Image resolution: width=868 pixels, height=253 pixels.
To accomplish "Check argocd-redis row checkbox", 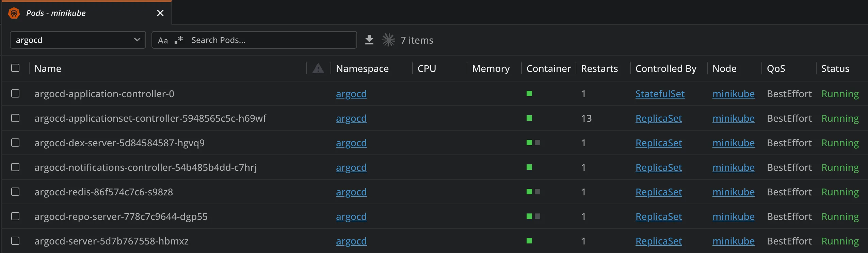I will pyautogui.click(x=15, y=192).
